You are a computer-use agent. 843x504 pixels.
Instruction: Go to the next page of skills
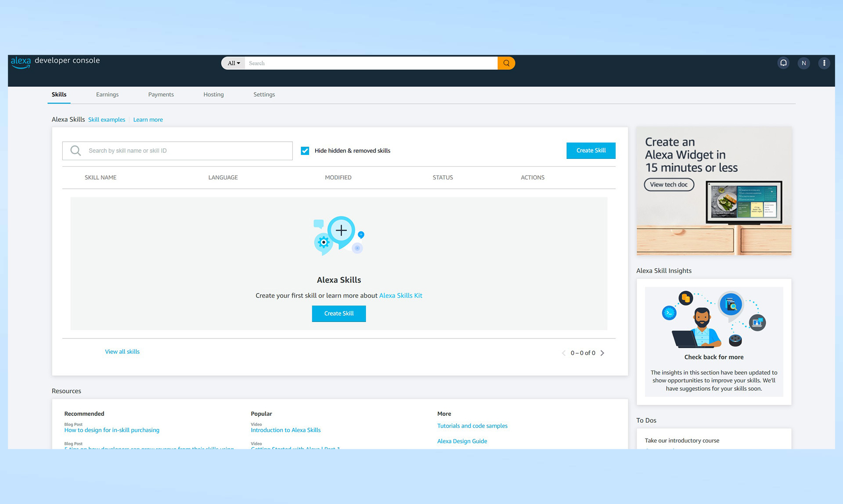(x=602, y=353)
